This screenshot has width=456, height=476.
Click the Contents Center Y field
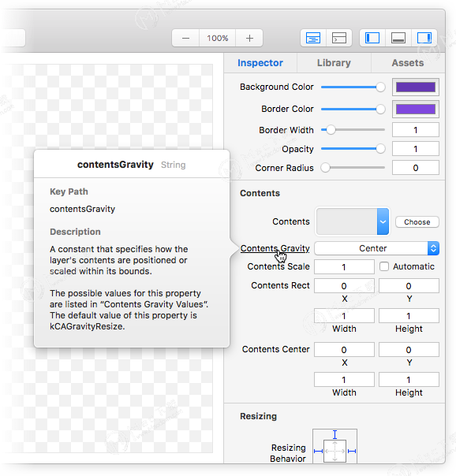coord(409,350)
